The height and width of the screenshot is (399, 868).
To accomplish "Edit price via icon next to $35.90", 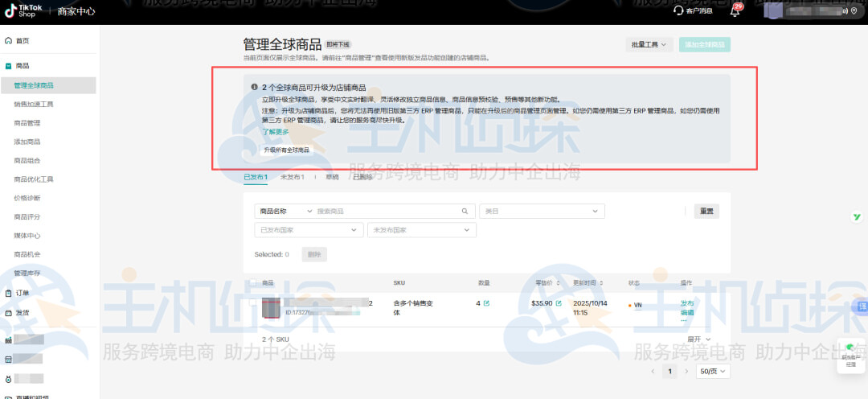I will [559, 303].
